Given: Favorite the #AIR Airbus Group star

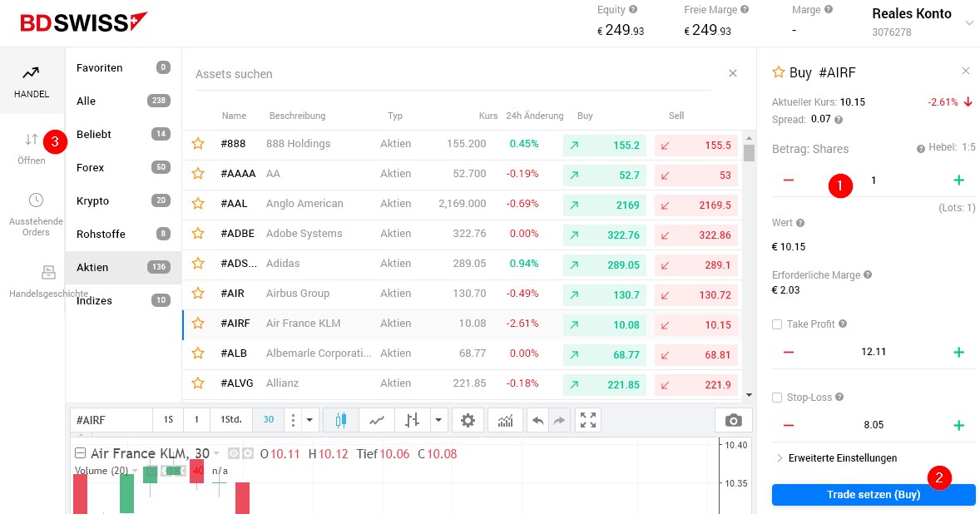Looking at the screenshot, I should (x=198, y=294).
